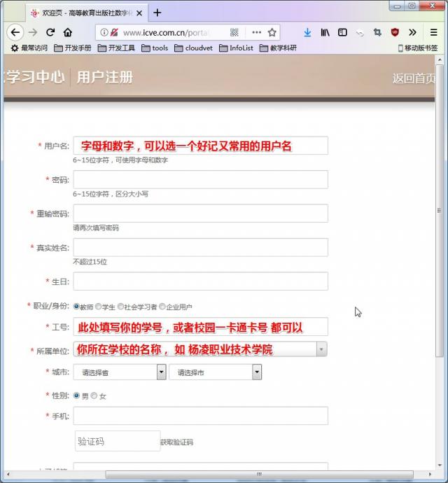Open the downloads arrow icon
448x483 pixels.
coord(307,32)
